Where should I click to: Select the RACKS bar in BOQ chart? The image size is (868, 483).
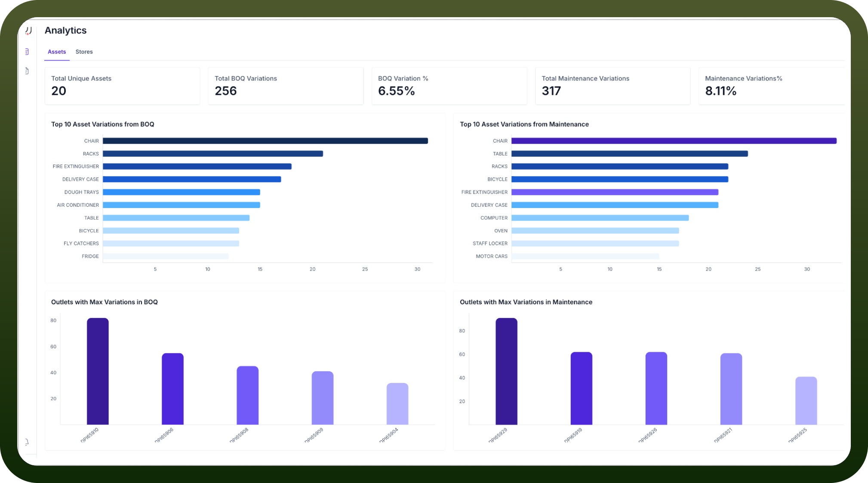pyautogui.click(x=213, y=154)
